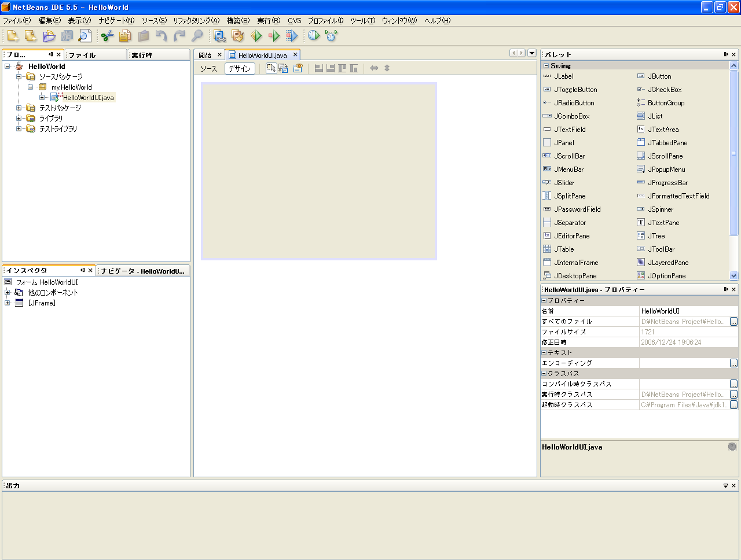Enable Selection Mode in form designer toolbar
The height and width of the screenshot is (560, 741).
271,68
